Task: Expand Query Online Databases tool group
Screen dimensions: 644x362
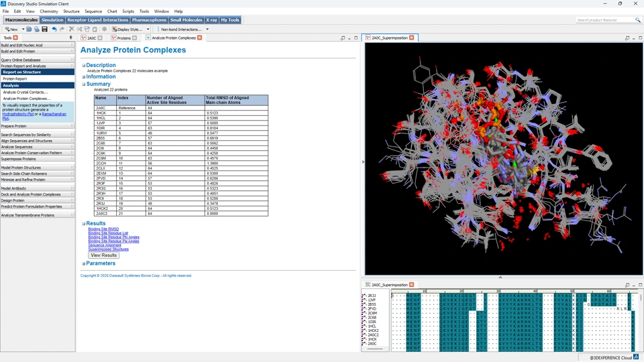Action: pyautogui.click(x=37, y=60)
